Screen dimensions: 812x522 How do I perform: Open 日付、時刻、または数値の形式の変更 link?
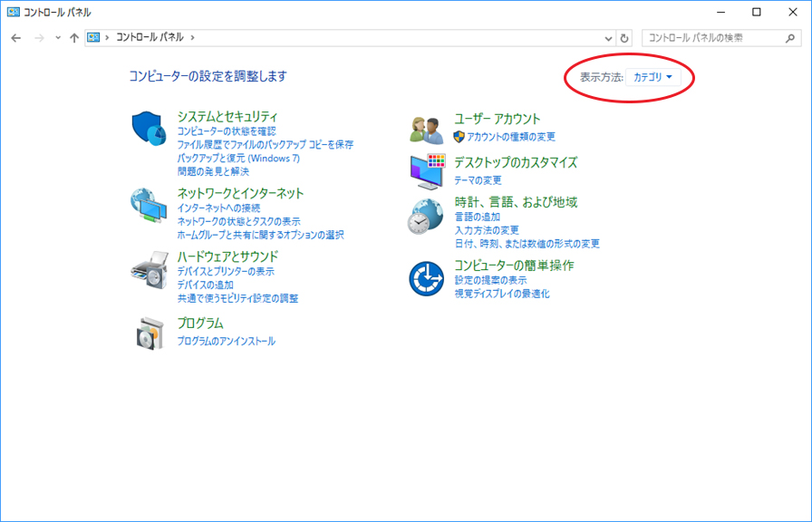coord(527,244)
